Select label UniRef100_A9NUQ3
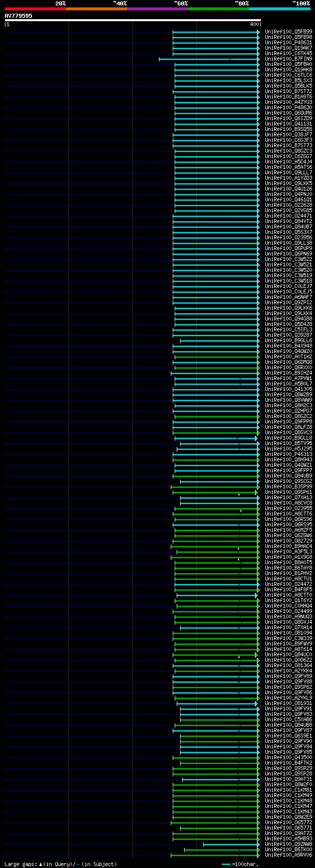The height and width of the screenshot is (868, 315). [x=288, y=616]
